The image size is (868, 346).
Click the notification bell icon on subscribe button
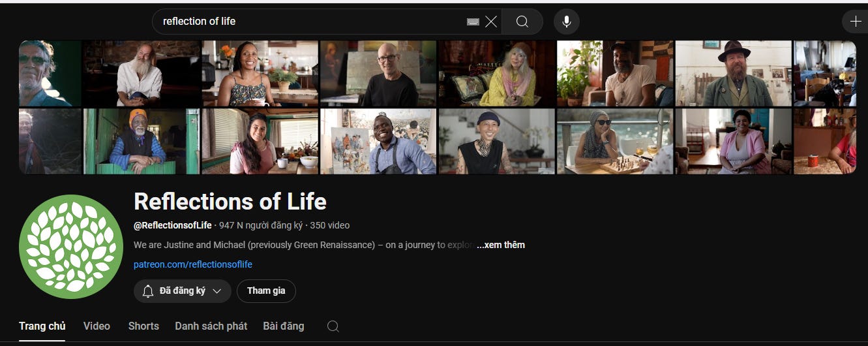148,291
